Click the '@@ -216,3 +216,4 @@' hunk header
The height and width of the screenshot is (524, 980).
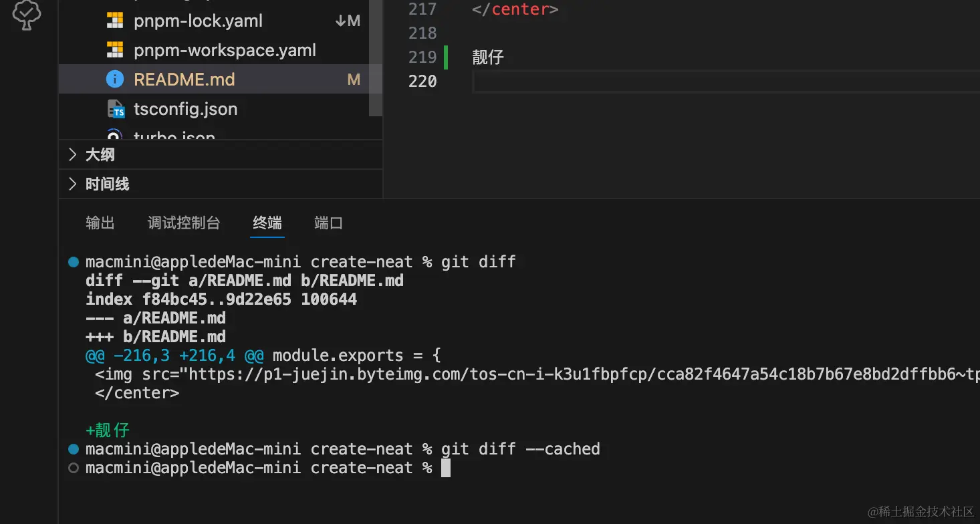pos(174,355)
